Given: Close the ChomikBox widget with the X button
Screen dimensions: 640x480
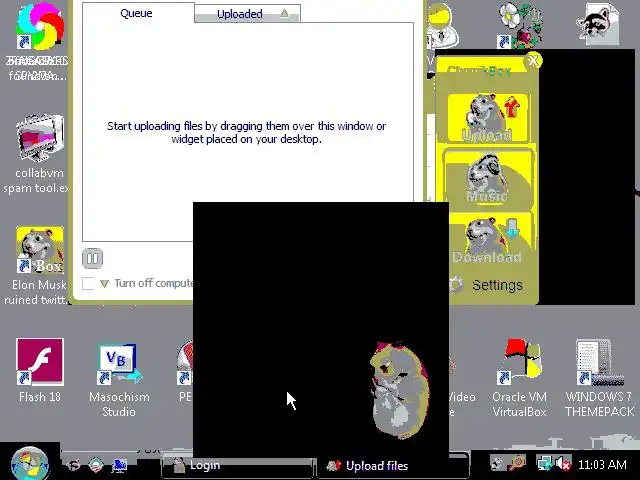Looking at the screenshot, I should point(533,61).
